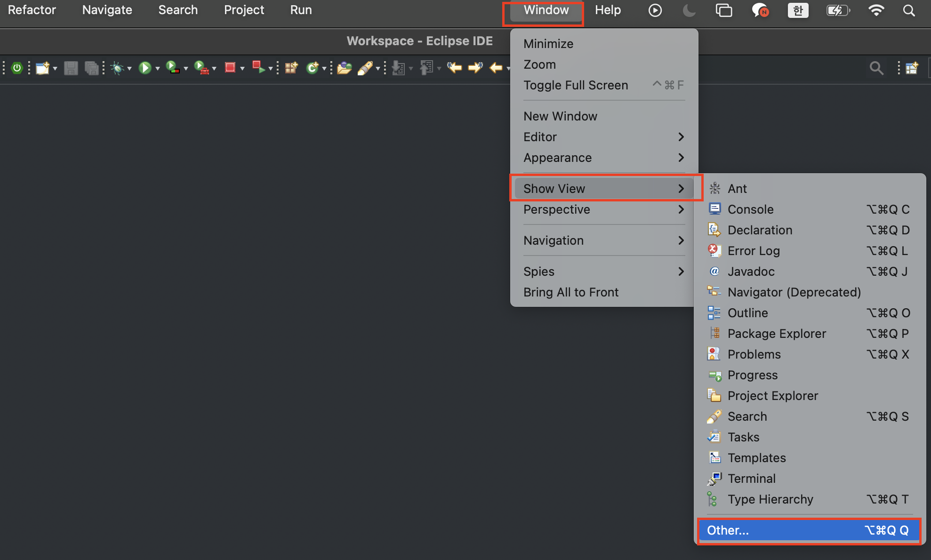
Task: Click the Back navigation yellow arrow
Action: [496, 68]
